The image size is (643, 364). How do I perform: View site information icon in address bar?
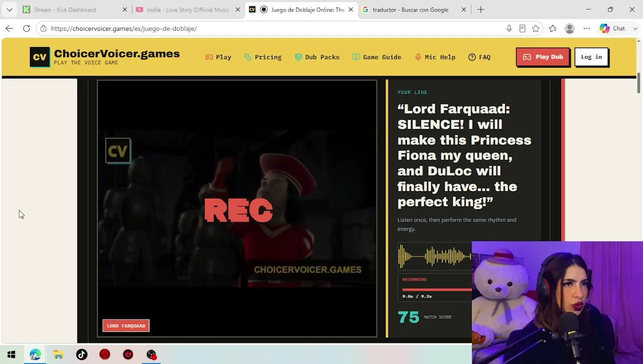click(x=44, y=28)
